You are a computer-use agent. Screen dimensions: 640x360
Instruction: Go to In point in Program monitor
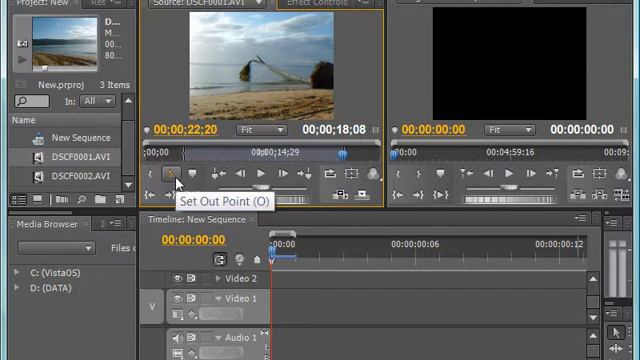click(x=398, y=195)
